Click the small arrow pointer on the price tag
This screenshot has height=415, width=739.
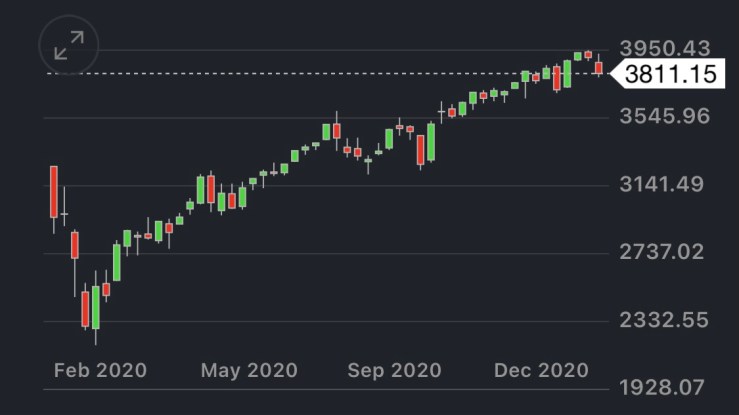tap(615, 73)
